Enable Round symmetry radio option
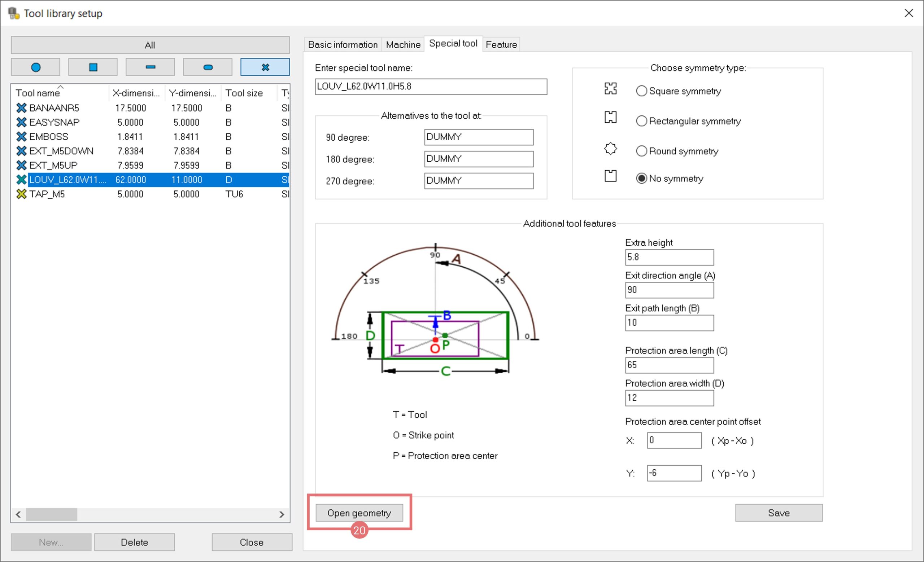This screenshot has width=924, height=562. 641,151
